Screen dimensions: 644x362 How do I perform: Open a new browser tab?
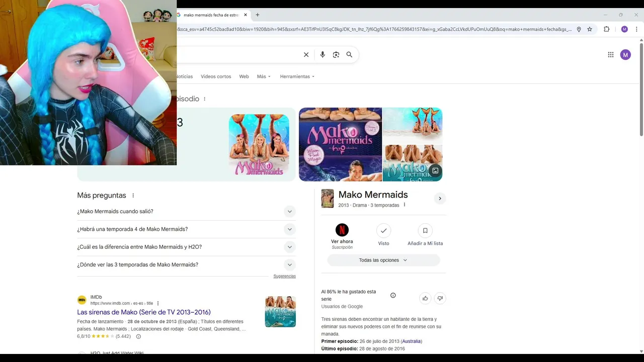(x=258, y=15)
